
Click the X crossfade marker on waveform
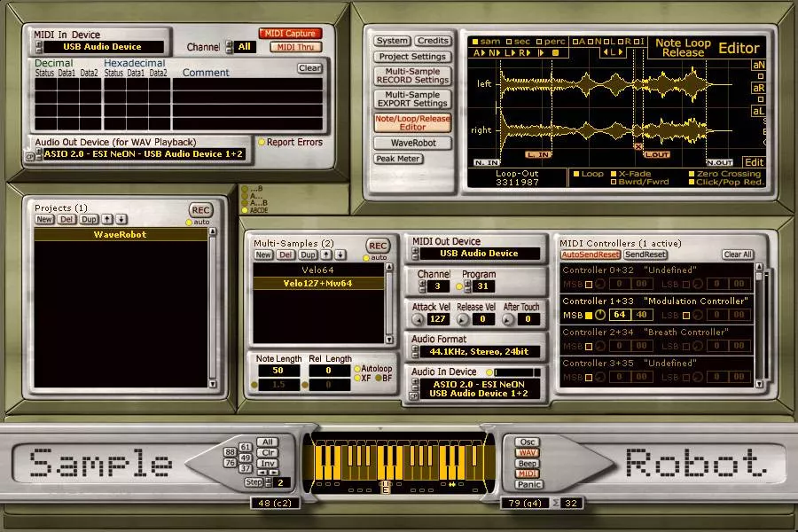pyautogui.click(x=638, y=146)
